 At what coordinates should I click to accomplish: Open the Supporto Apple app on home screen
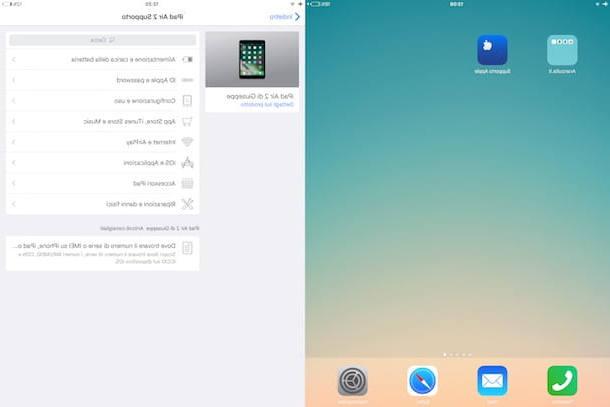click(x=492, y=50)
